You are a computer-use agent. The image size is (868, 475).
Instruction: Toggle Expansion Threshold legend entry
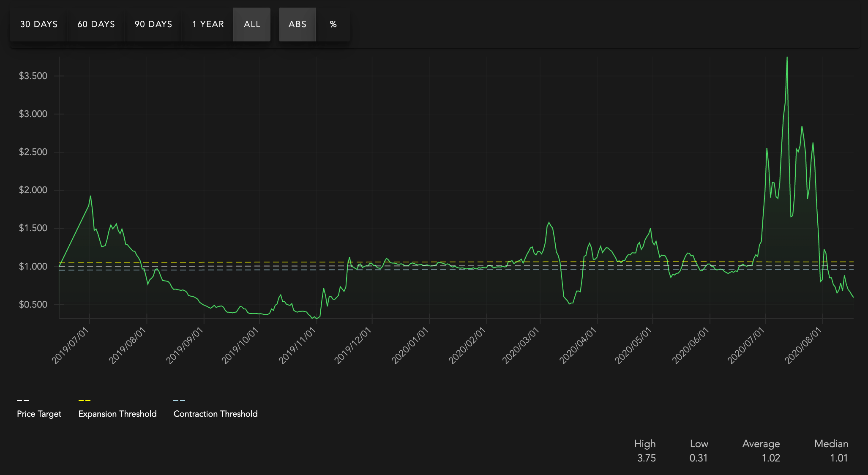117,414
